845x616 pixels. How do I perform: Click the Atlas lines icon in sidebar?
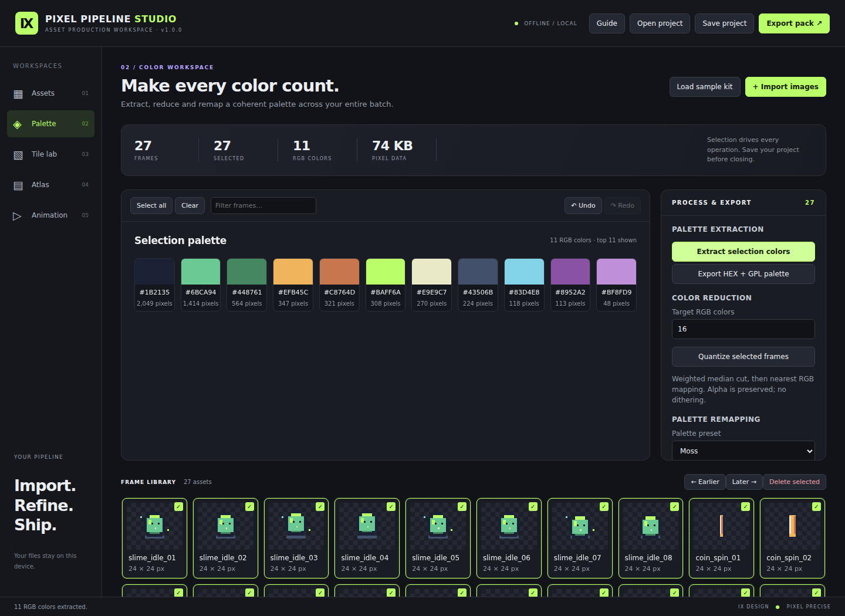click(18, 185)
